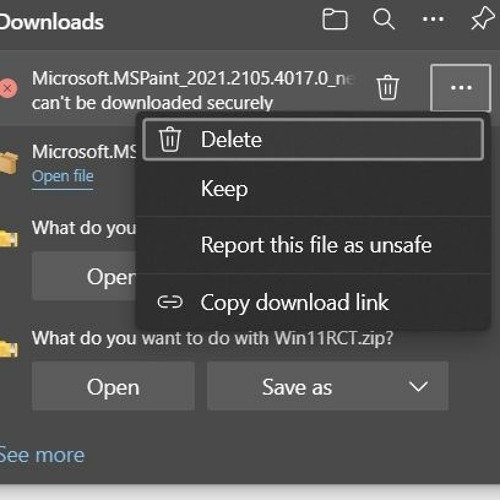Click 'What do you want to do with Win11RCT.zip?'
Image resolution: width=500 pixels, height=500 pixels.
[x=213, y=338]
